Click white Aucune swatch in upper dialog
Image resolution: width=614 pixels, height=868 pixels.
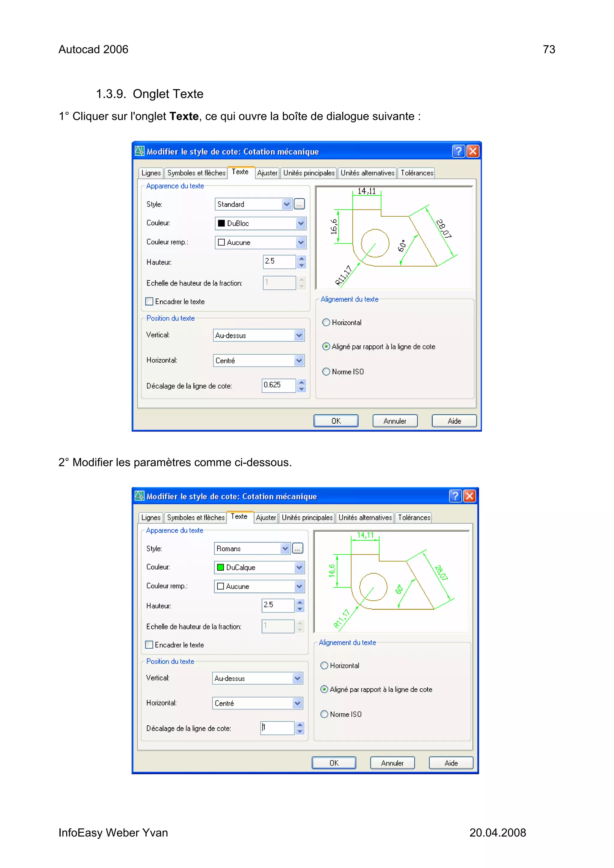pyautogui.click(x=221, y=242)
